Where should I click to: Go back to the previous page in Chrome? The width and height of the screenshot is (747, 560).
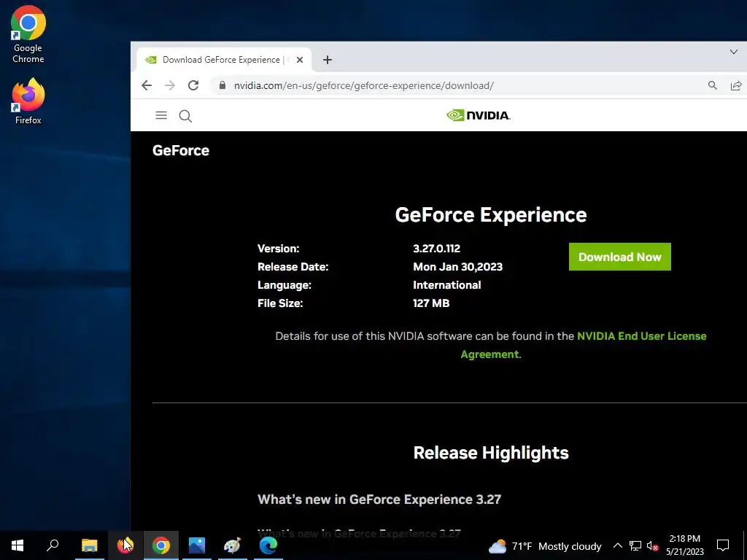pyautogui.click(x=147, y=85)
